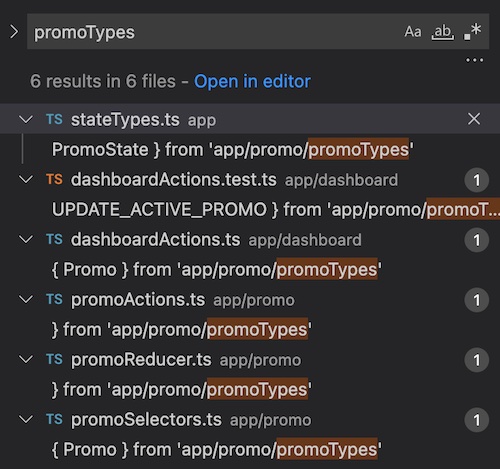This screenshot has height=469, width=500.
Task: Click the orange TS icon of dashboardActions.test.ts
Action: click(54, 179)
